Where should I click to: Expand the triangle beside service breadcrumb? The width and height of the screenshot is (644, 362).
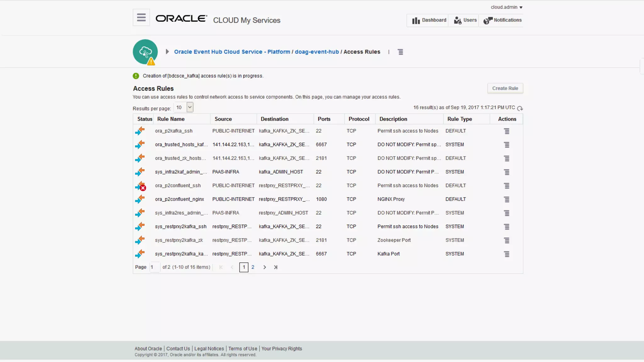(167, 52)
